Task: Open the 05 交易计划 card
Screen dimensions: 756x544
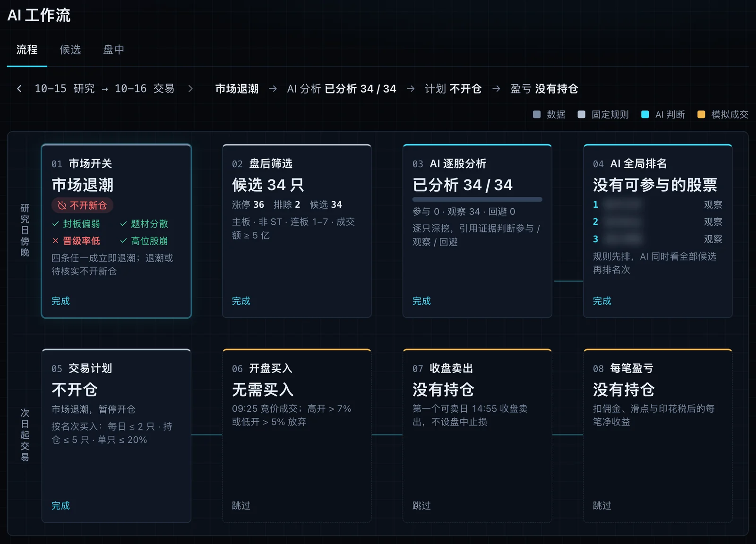Action: [x=116, y=436]
